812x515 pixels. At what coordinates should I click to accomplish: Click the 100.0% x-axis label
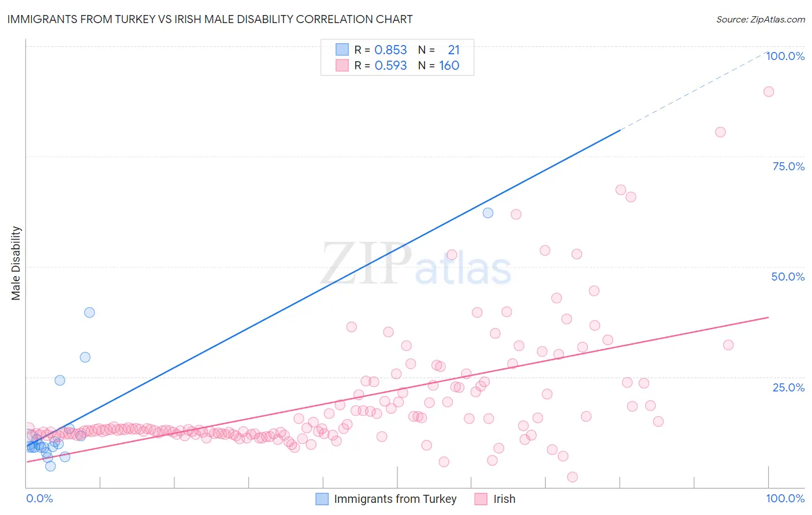(x=785, y=498)
